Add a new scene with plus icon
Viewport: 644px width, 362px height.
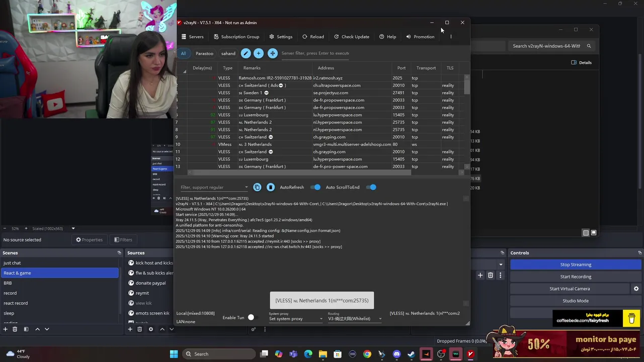click(6, 329)
